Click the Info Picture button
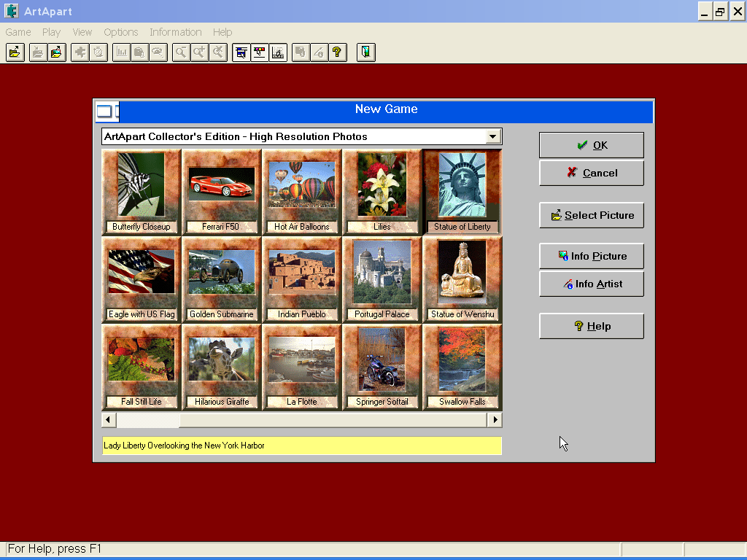Screen dimensions: 747x560 click(x=591, y=256)
